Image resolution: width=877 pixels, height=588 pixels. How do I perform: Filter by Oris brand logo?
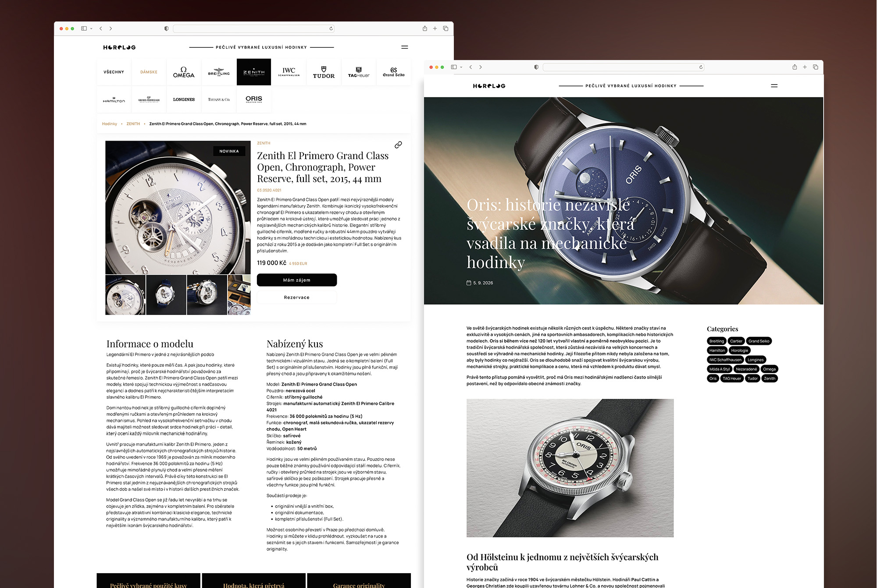click(254, 99)
